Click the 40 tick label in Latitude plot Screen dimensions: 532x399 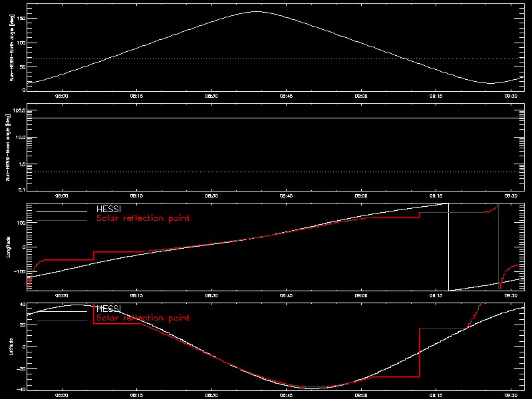tap(23, 305)
